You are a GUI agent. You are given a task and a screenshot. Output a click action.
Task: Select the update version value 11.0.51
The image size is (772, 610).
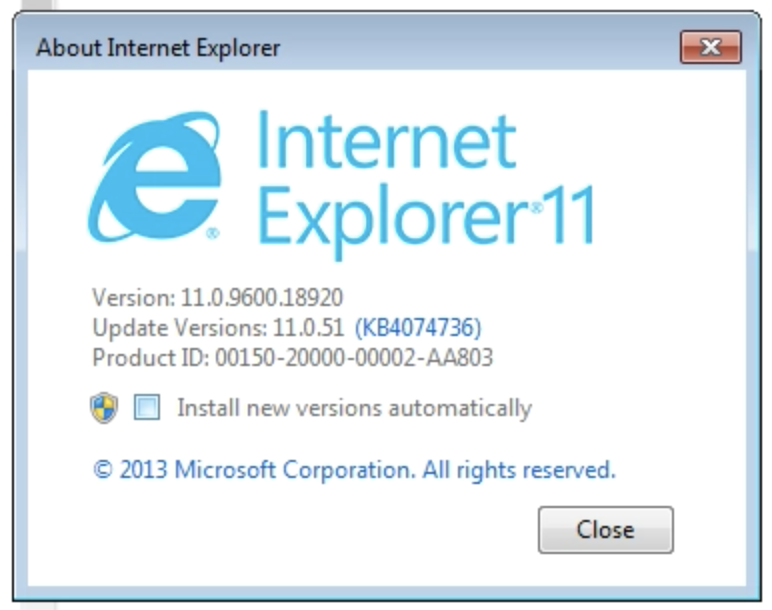309,327
